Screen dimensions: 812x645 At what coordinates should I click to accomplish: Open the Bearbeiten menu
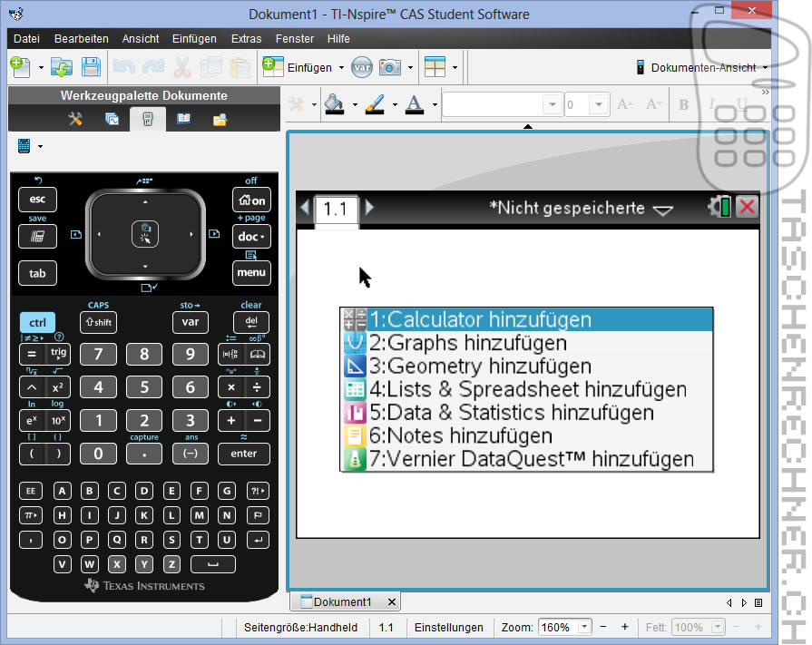[x=82, y=39]
